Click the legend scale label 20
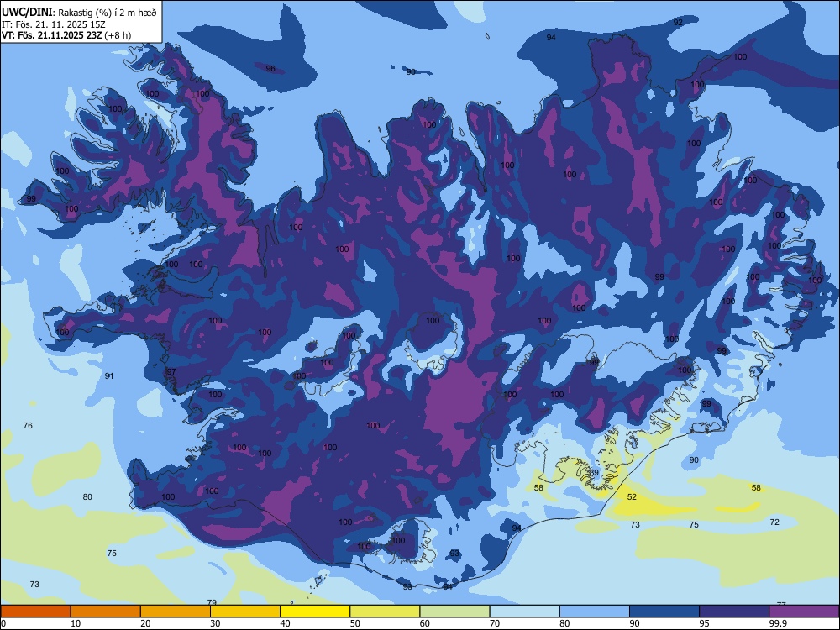Screen dimensions: 840x630 (145, 623)
